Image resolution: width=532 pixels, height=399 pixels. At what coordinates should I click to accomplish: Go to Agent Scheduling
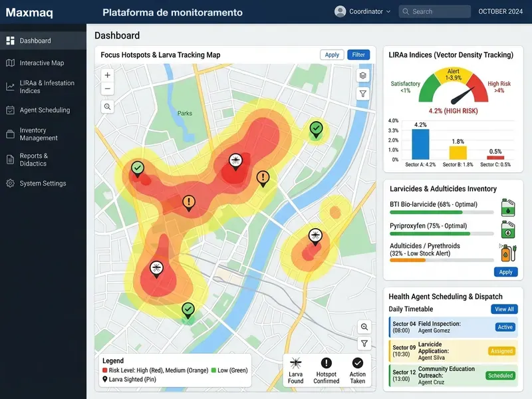pyautogui.click(x=43, y=110)
